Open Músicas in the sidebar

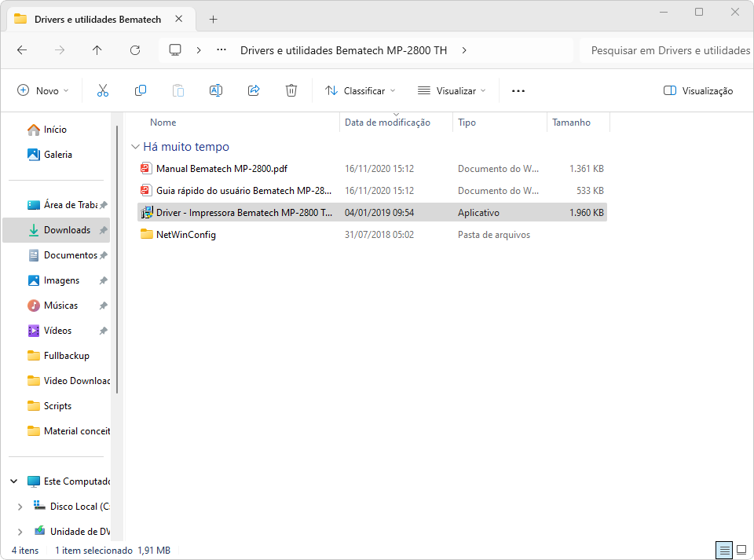pyautogui.click(x=57, y=306)
